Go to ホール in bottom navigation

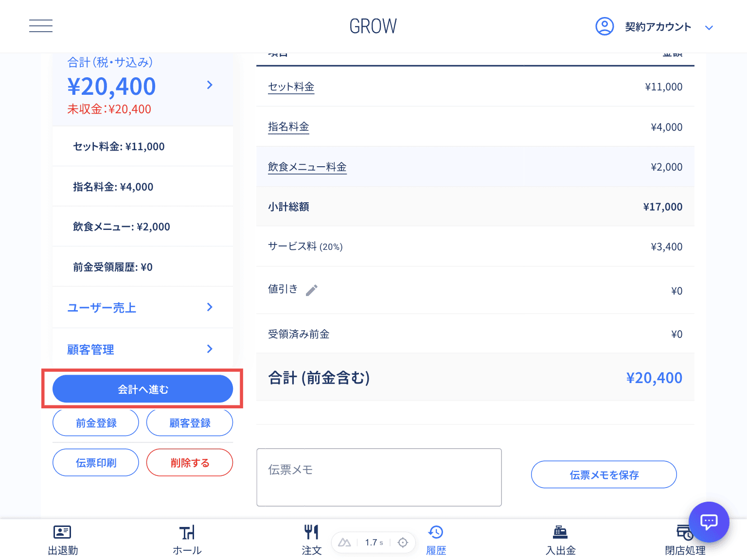point(187,540)
